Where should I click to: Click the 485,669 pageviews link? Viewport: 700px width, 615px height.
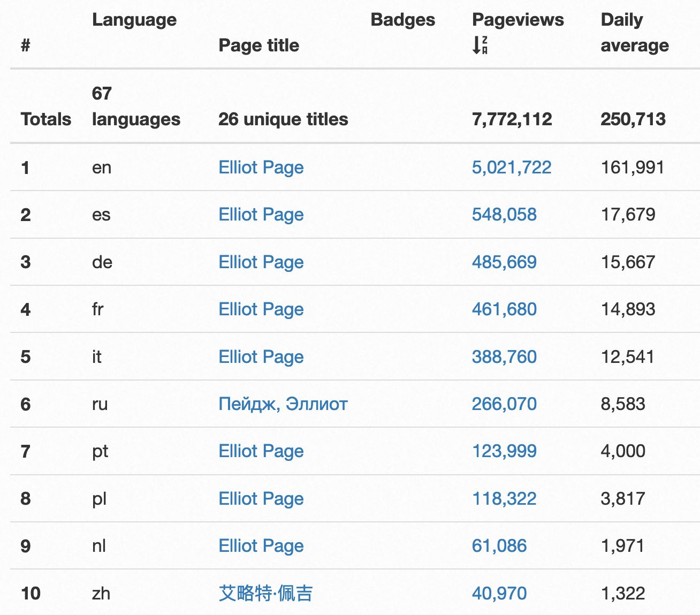tap(504, 262)
